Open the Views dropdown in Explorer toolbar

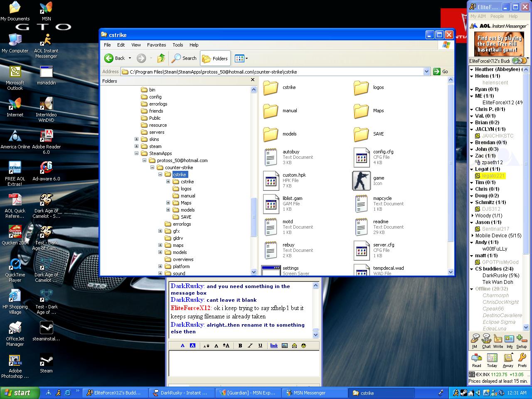pyautogui.click(x=241, y=58)
